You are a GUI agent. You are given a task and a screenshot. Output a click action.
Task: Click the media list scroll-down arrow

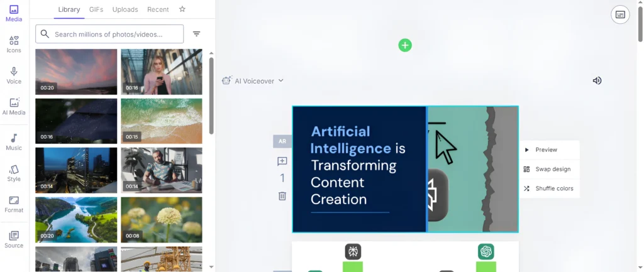coord(211,267)
